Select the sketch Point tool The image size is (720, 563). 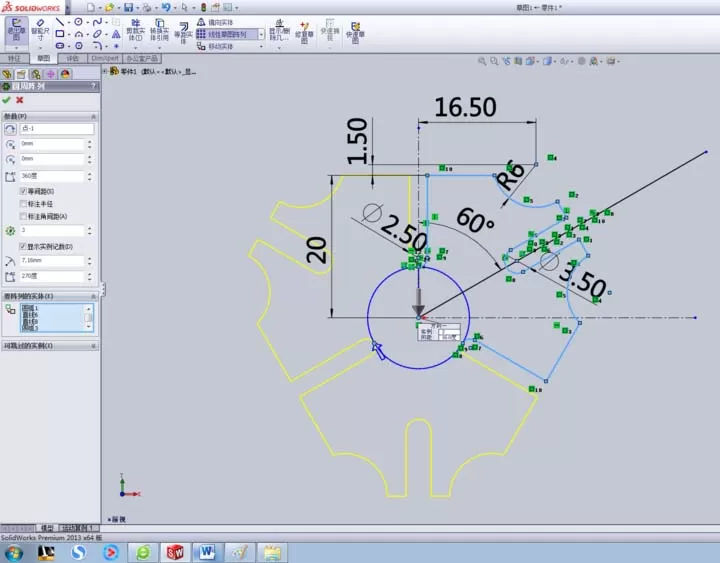[116, 46]
